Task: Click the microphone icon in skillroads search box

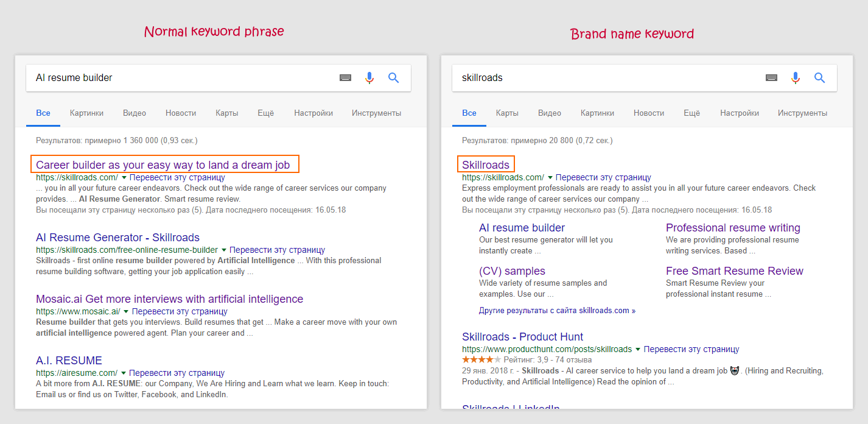Action: [x=795, y=77]
